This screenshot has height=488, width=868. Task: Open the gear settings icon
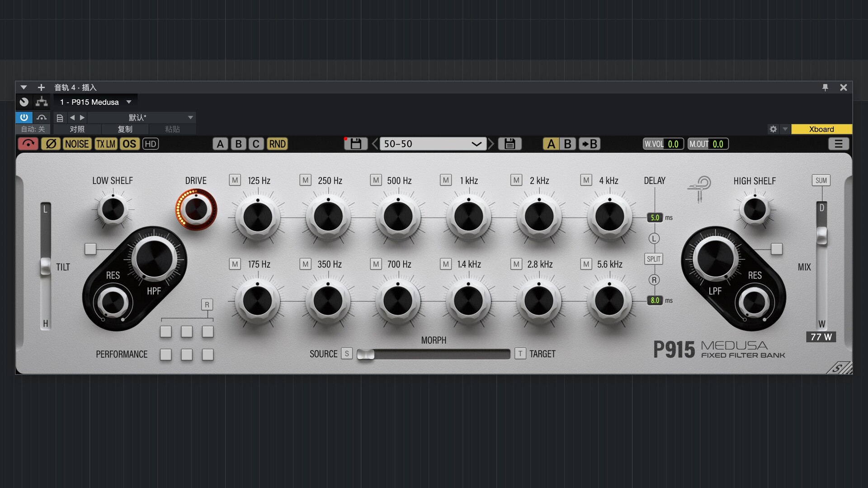773,129
